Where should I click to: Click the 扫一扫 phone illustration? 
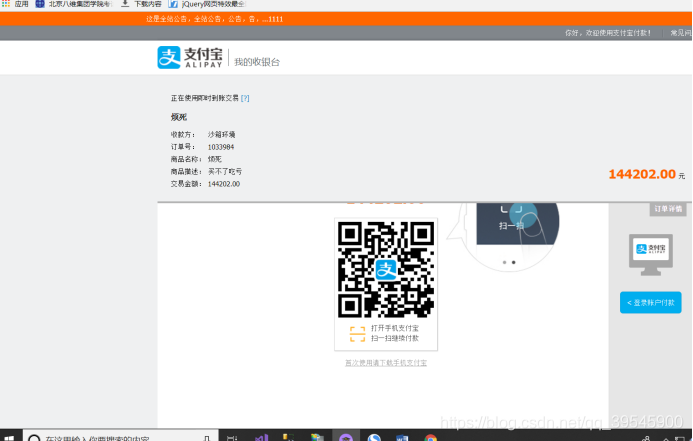[518, 224]
